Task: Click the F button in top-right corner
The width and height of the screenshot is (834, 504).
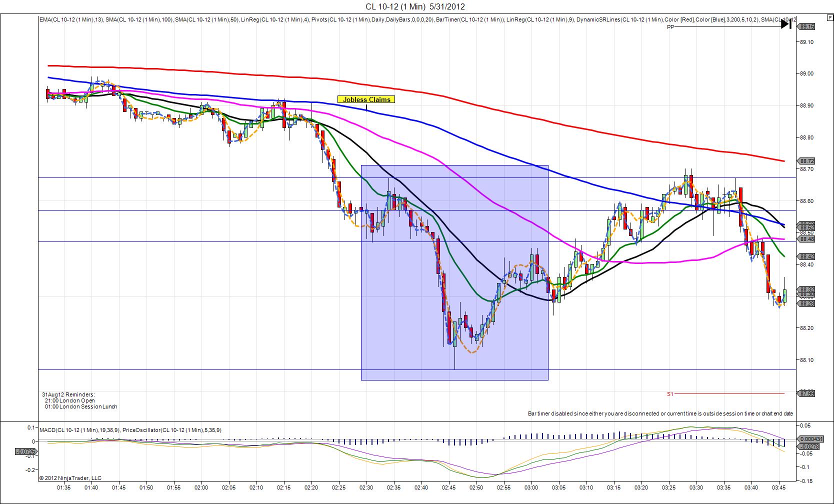Action: [x=830, y=17]
